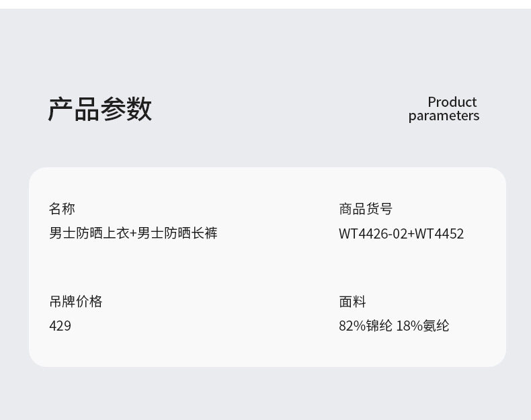Select the 商品货号 label

366,208
